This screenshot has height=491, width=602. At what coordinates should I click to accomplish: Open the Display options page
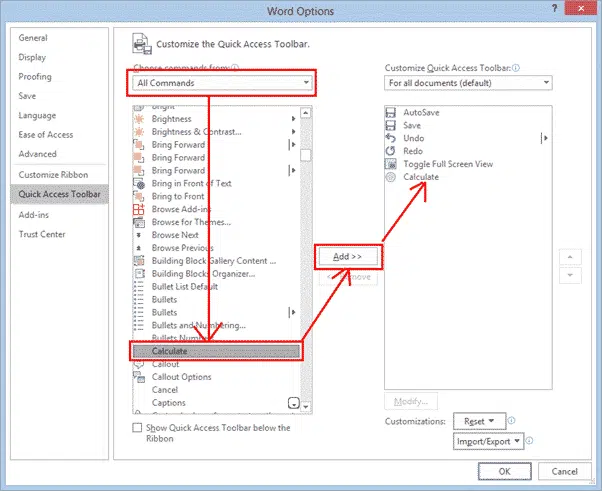[x=32, y=57]
